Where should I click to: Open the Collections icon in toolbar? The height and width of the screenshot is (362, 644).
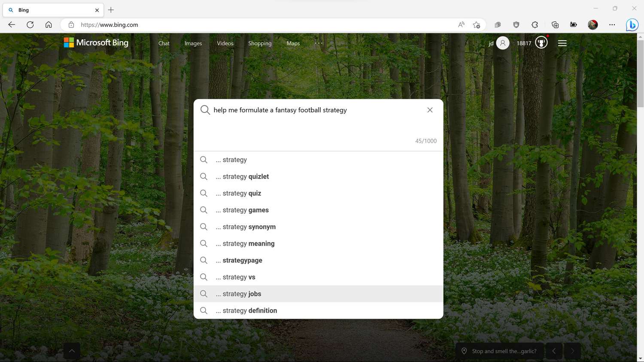click(555, 25)
